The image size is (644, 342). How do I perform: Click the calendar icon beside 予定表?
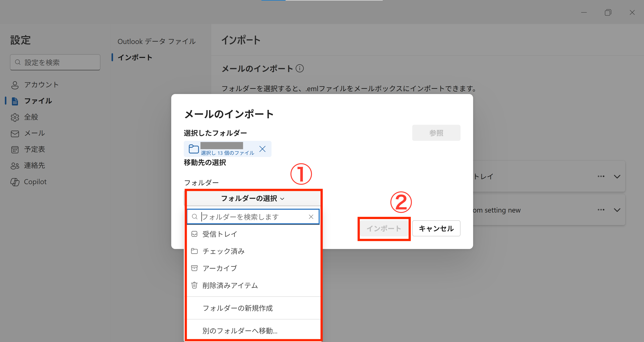pos(15,150)
